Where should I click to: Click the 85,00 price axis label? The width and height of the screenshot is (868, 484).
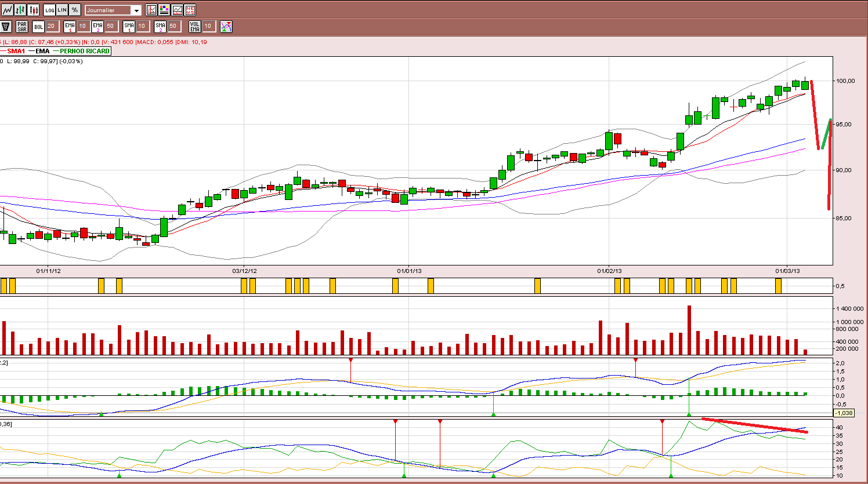843,218
